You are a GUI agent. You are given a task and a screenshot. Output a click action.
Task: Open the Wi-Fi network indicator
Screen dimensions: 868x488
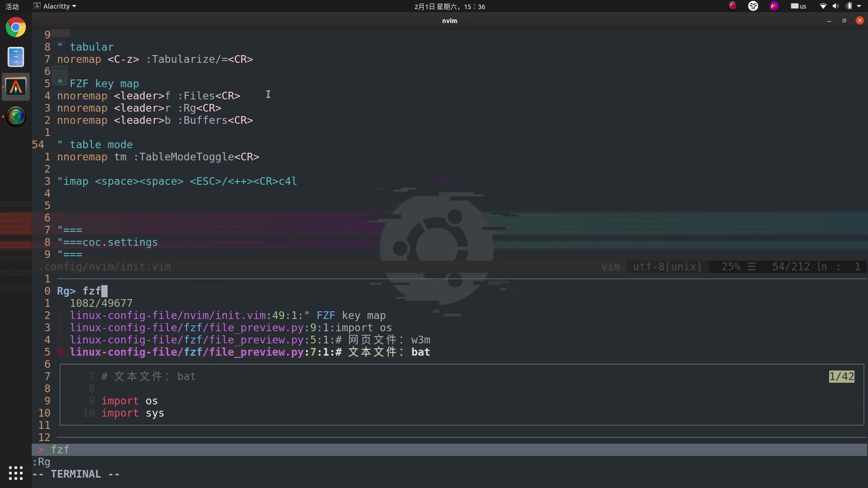[823, 6]
